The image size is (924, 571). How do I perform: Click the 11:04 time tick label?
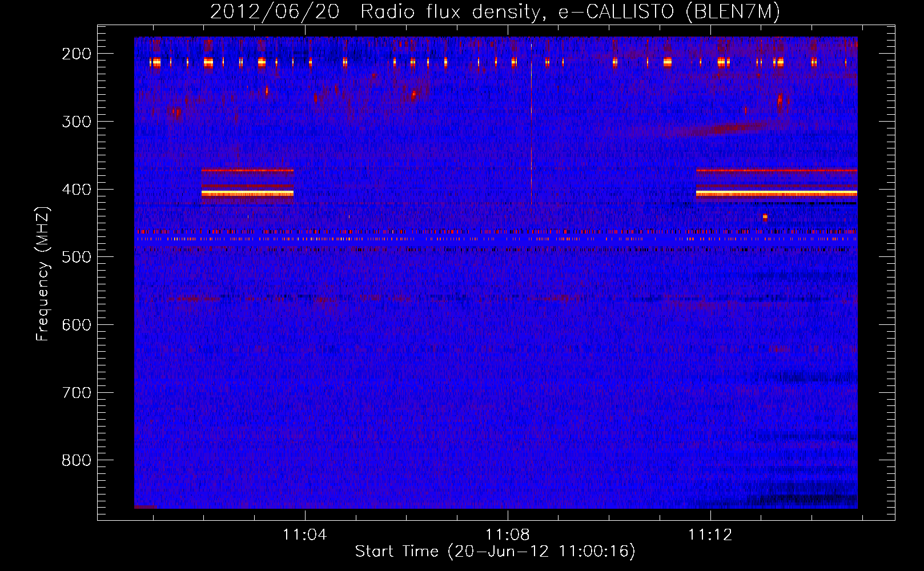coord(305,535)
